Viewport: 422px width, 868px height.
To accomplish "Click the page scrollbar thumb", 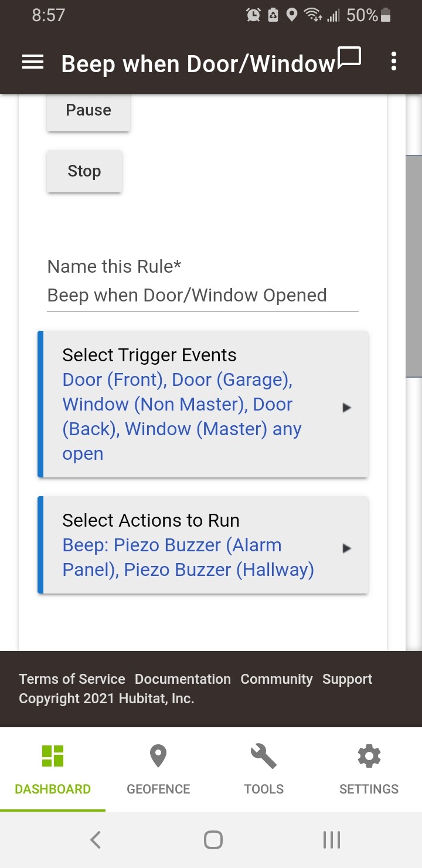I will [414, 266].
